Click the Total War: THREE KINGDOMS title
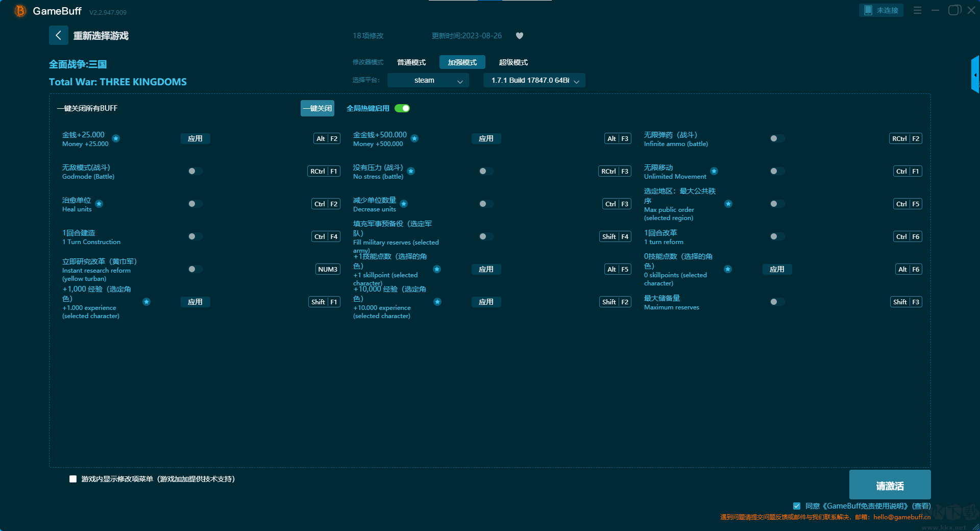 click(x=118, y=82)
